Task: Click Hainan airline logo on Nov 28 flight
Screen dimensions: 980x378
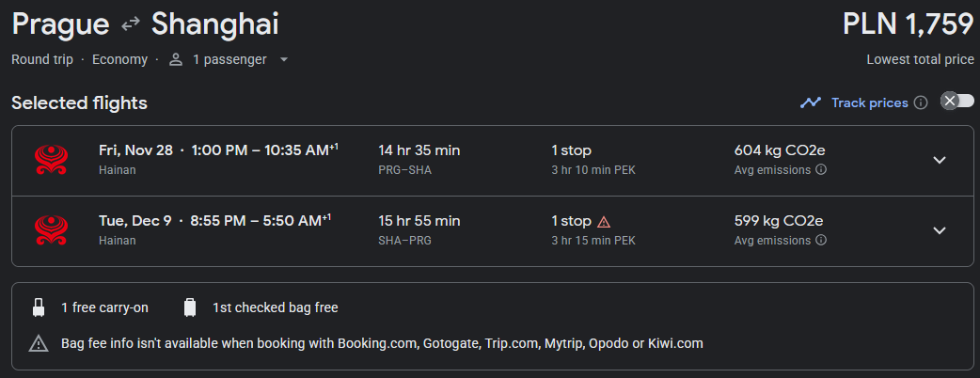Action: (x=50, y=160)
